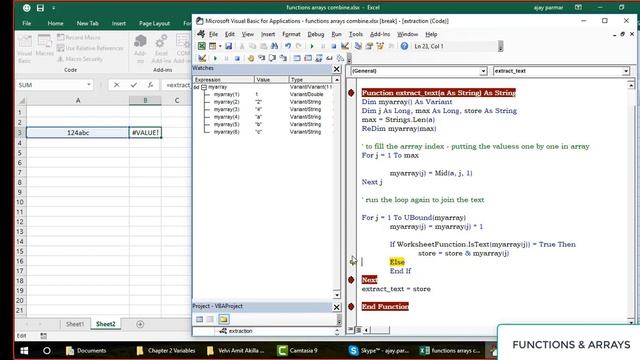The image size is (640, 360).
Task: Open the New Tab ribbon tab in Excel
Action: [x=87, y=23]
